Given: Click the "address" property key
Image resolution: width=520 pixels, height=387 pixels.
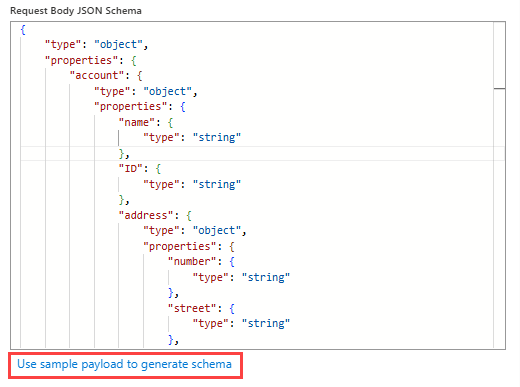Looking at the screenshot, I should tap(146, 215).
